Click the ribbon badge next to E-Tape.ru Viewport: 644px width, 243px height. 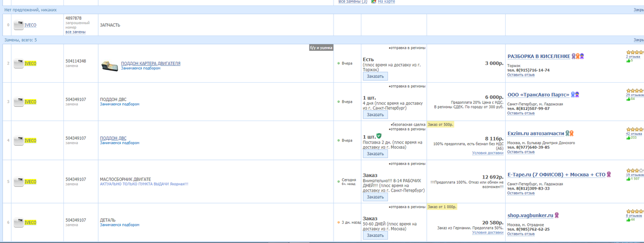[x=609, y=174]
